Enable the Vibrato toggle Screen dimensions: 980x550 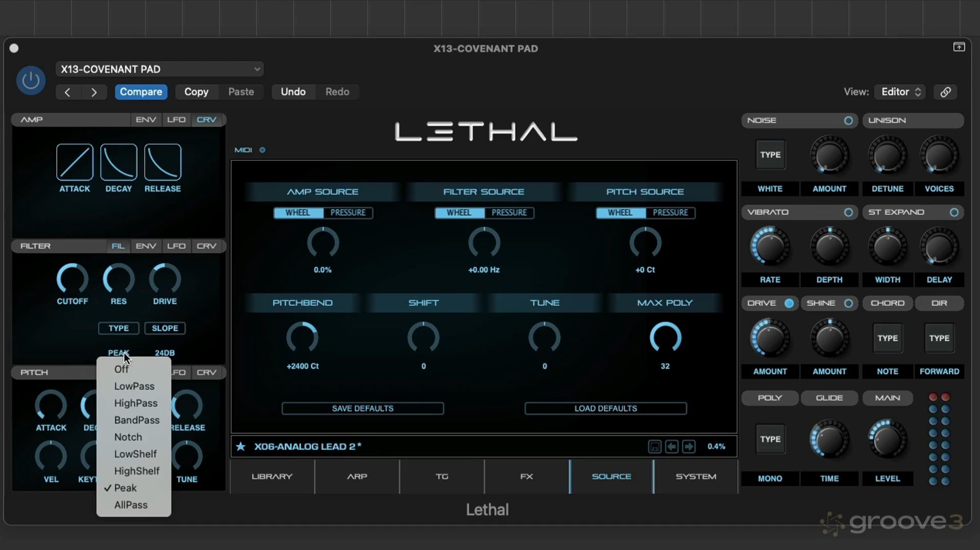(x=848, y=212)
